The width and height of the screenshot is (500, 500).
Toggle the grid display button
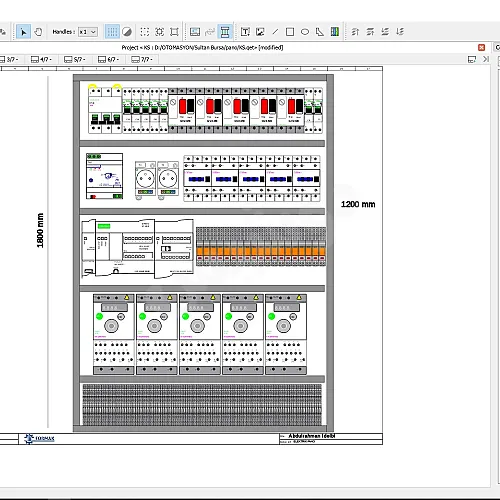point(112,32)
